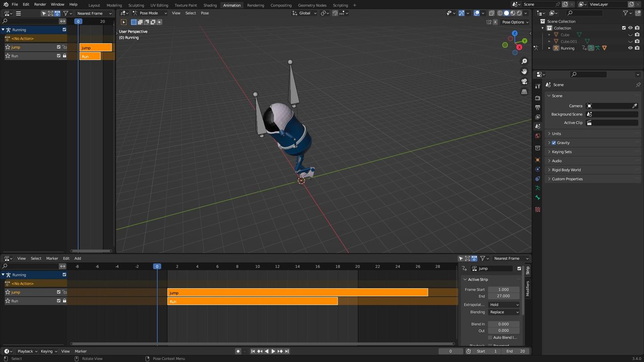Click the green Y axis gizmo ball

tap(525, 41)
